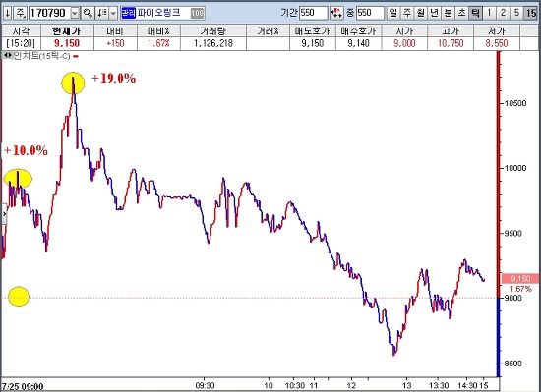Screen dimensions: 541x392
Task: Click the pink 9,150 current price tag on the axis
Action: [520, 278]
